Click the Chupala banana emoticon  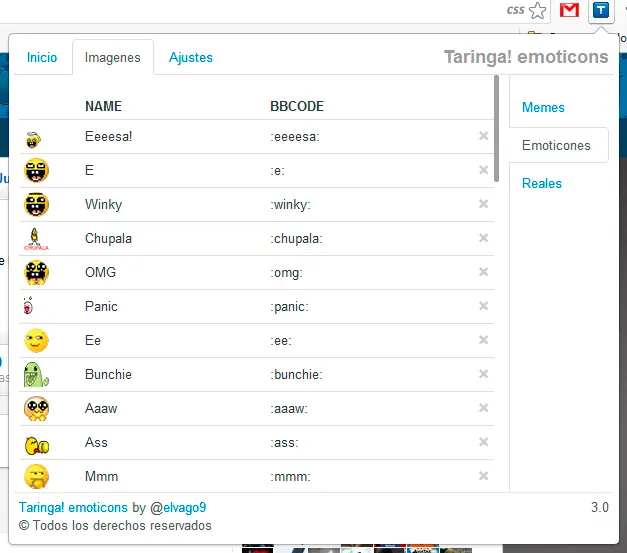pos(36,239)
